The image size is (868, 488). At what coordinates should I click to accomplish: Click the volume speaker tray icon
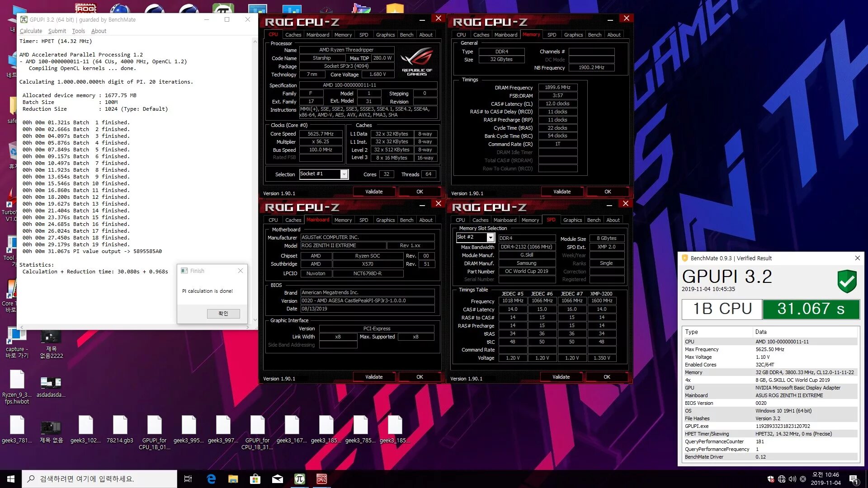click(x=792, y=479)
